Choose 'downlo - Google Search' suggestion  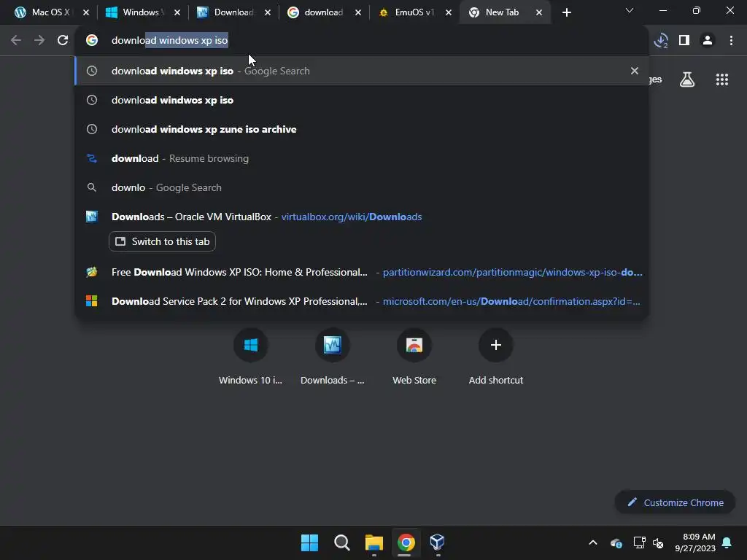click(362, 187)
